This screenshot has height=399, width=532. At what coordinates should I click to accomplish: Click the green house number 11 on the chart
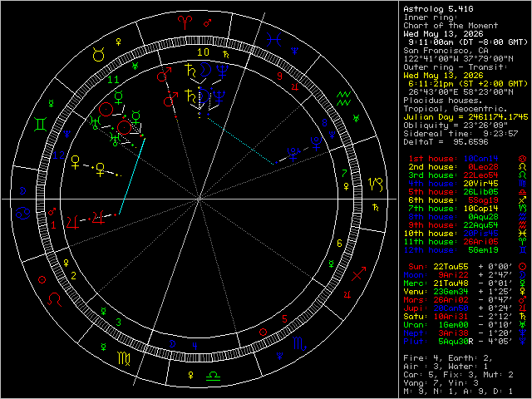click(x=113, y=80)
